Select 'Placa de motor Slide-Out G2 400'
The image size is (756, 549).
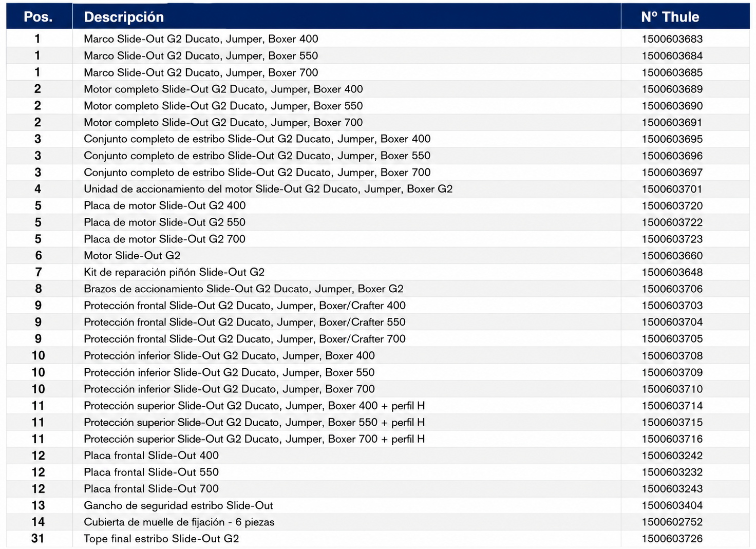165,205
